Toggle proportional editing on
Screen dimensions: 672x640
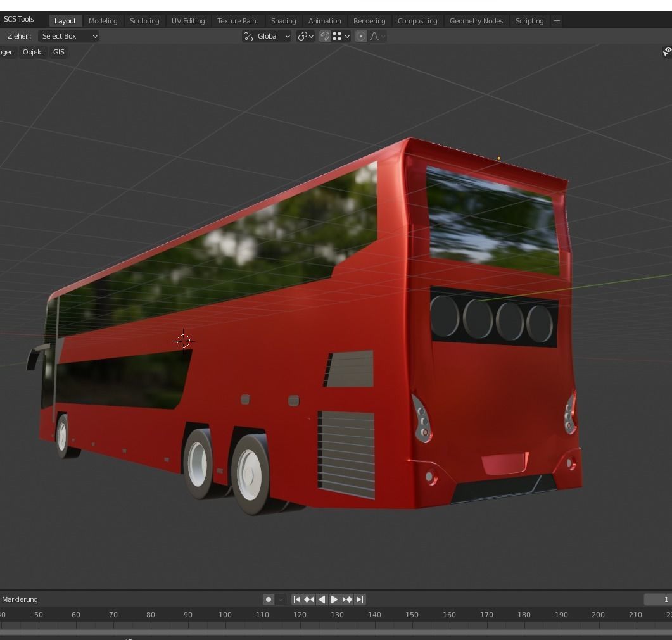click(x=361, y=36)
